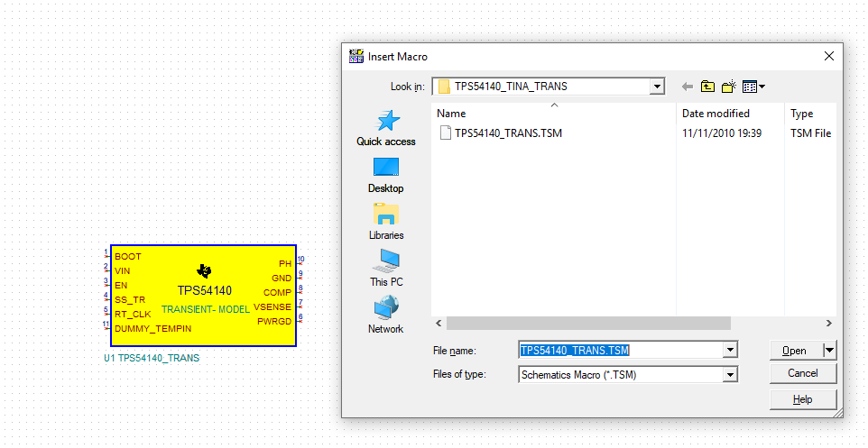Screen dimensions: 868x448
Task: Click the GND pin label
Action: [282, 279]
